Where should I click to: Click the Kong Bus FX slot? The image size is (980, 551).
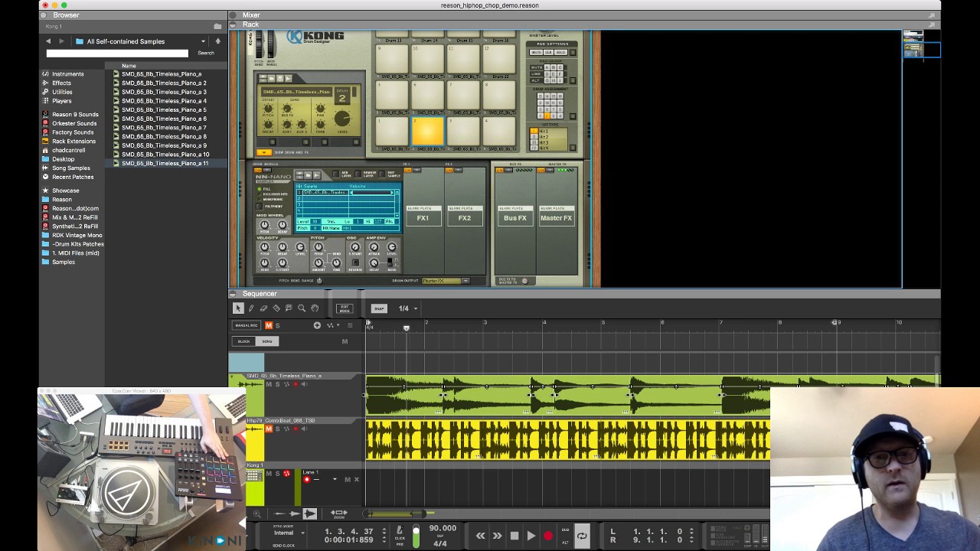(x=515, y=218)
